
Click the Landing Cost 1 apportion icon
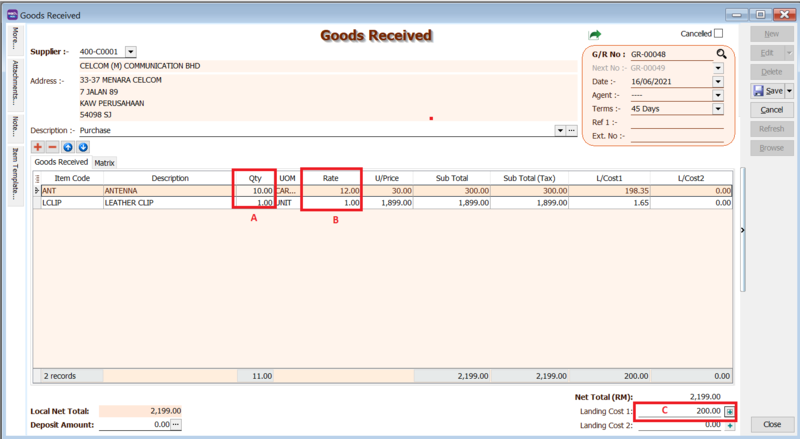tap(730, 411)
